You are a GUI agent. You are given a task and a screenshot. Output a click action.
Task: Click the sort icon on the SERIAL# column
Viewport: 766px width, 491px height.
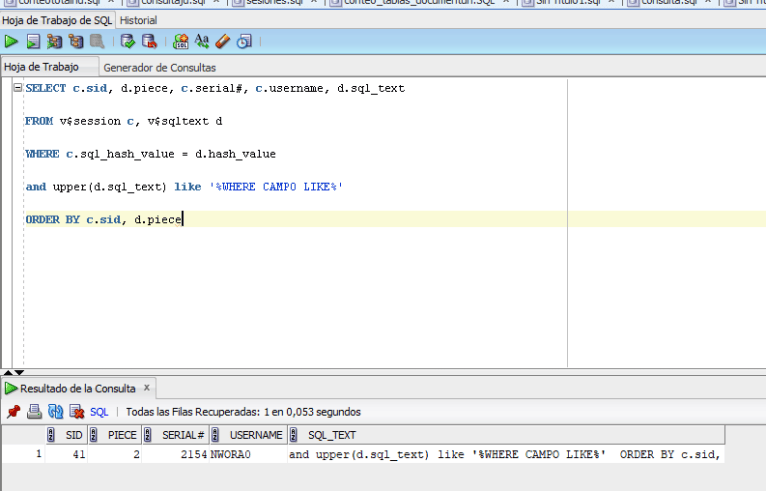click(x=147, y=435)
